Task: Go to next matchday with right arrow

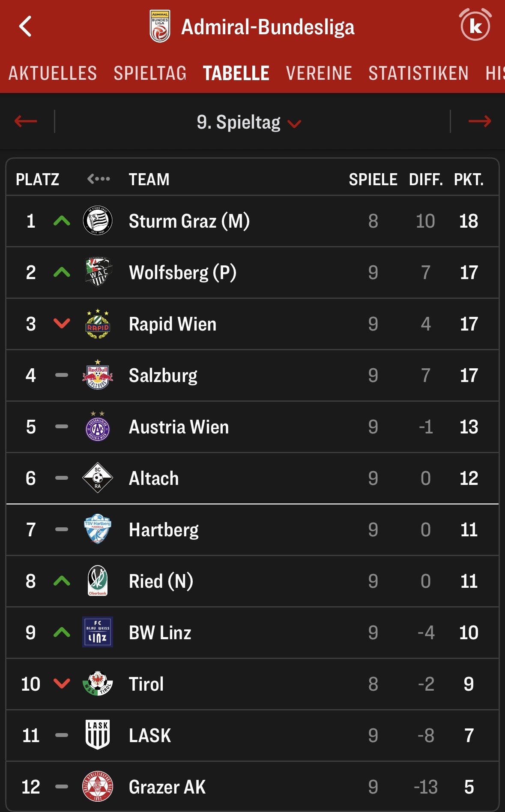Action: click(x=479, y=121)
